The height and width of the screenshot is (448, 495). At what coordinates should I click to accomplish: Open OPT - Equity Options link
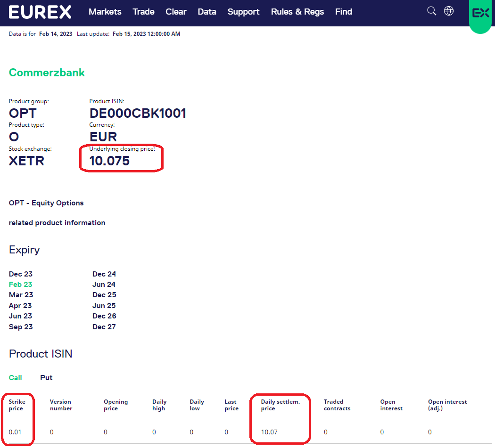(46, 203)
